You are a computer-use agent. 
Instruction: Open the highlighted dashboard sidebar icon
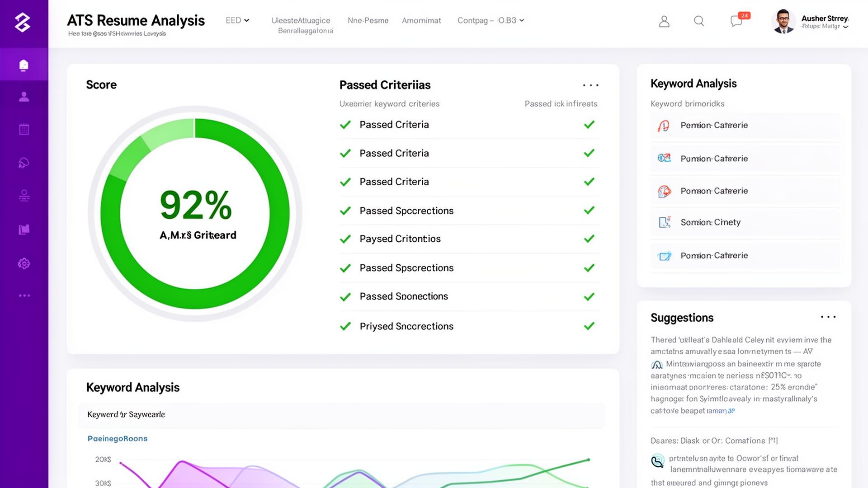(24, 65)
